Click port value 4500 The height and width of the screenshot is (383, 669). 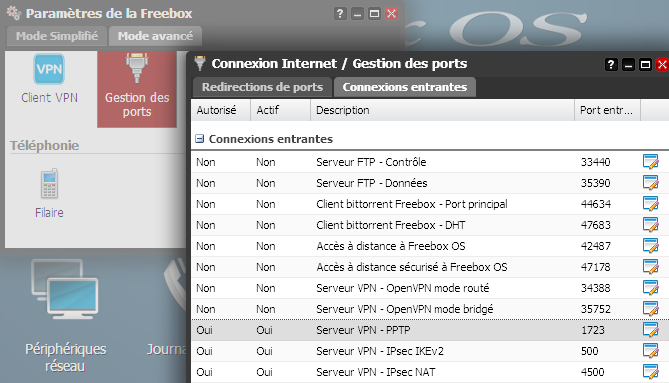click(x=593, y=372)
